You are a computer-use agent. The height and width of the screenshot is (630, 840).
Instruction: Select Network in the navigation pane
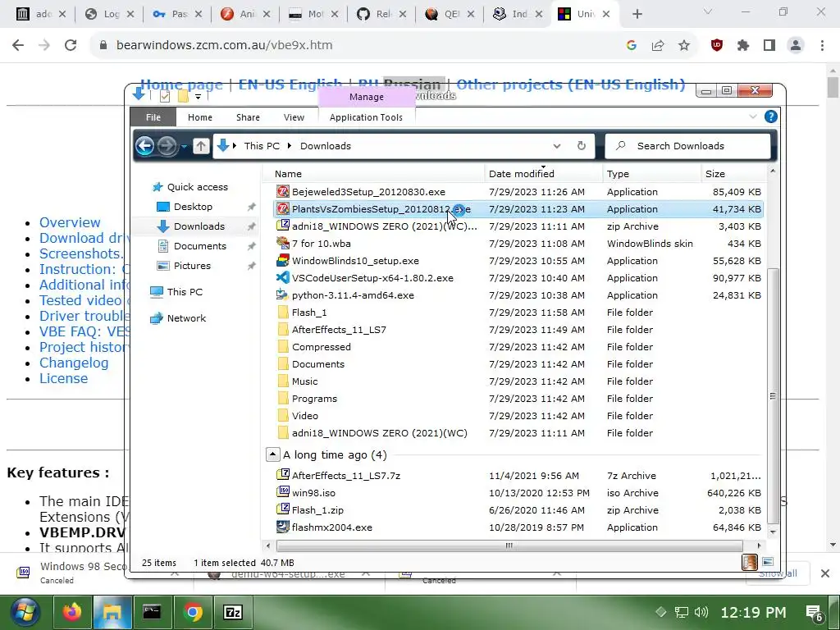(x=186, y=317)
